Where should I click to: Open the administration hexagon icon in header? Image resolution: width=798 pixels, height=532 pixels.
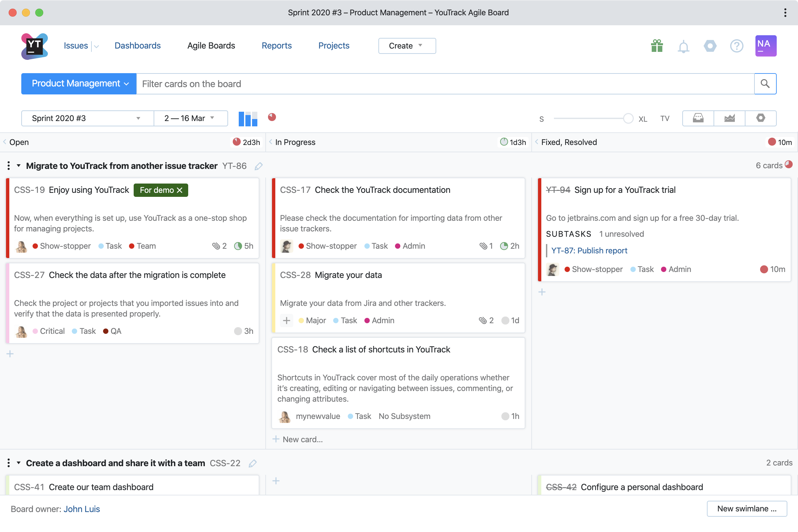(x=710, y=46)
